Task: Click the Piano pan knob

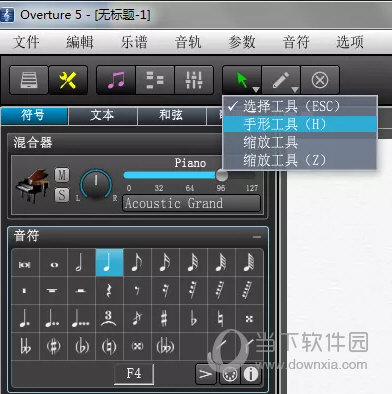Action: click(x=96, y=184)
